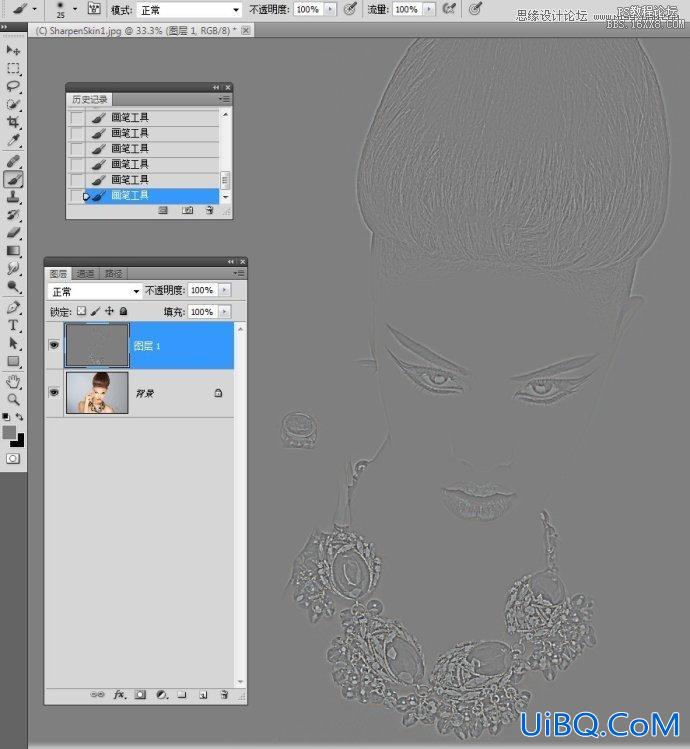Switch to 通道 tab
The height and width of the screenshot is (749, 690).
[86, 273]
